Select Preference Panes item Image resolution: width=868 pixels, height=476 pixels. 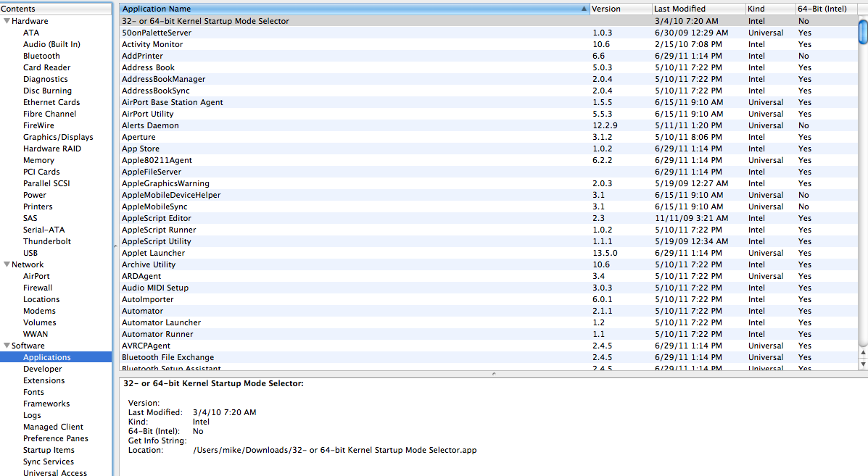tap(56, 439)
